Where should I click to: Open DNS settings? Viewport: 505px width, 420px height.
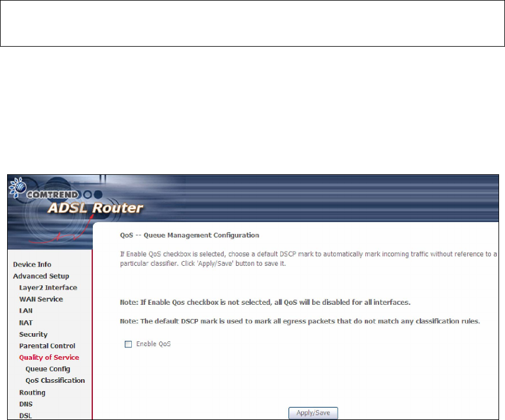click(x=26, y=404)
